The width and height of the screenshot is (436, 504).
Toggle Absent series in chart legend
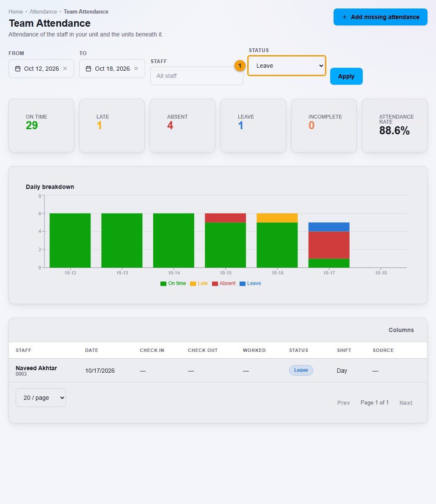(224, 283)
